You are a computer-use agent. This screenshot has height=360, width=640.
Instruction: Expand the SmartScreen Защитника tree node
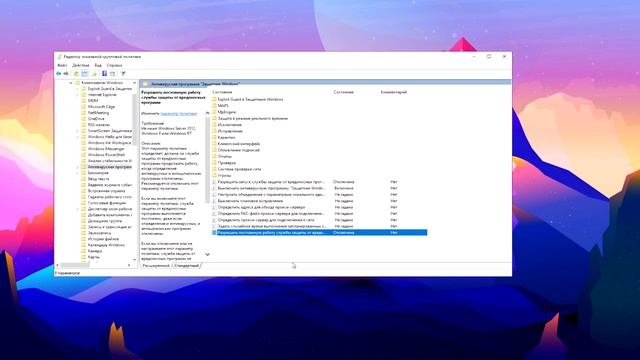[x=78, y=131]
